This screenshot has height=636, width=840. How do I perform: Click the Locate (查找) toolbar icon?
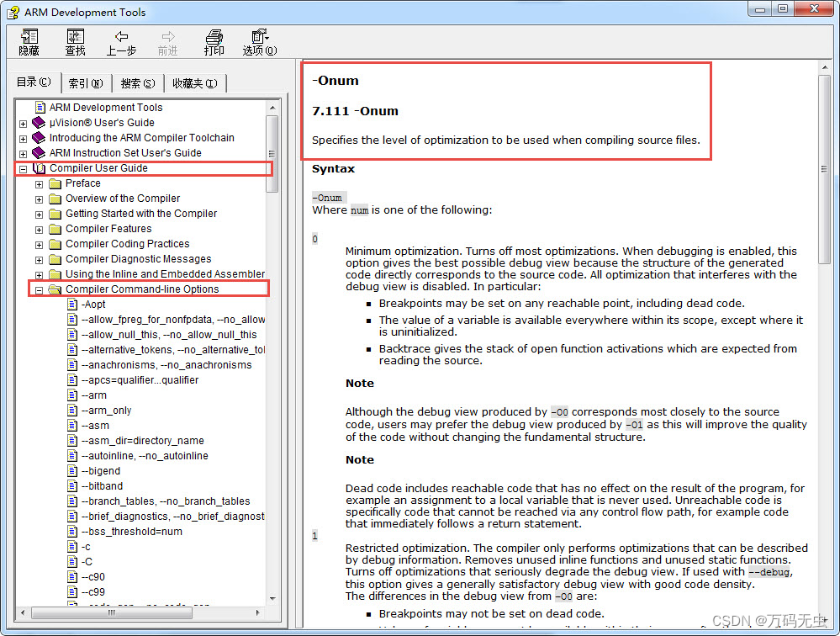75,42
